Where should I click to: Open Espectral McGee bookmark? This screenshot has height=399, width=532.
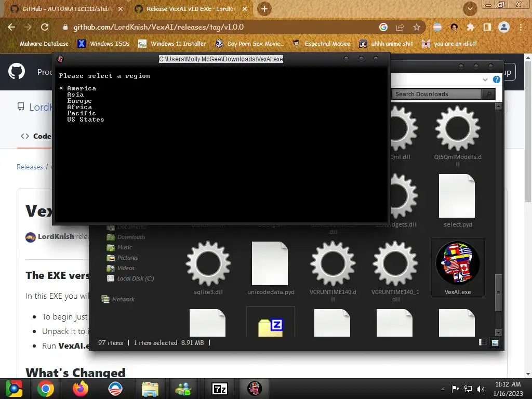tap(321, 44)
